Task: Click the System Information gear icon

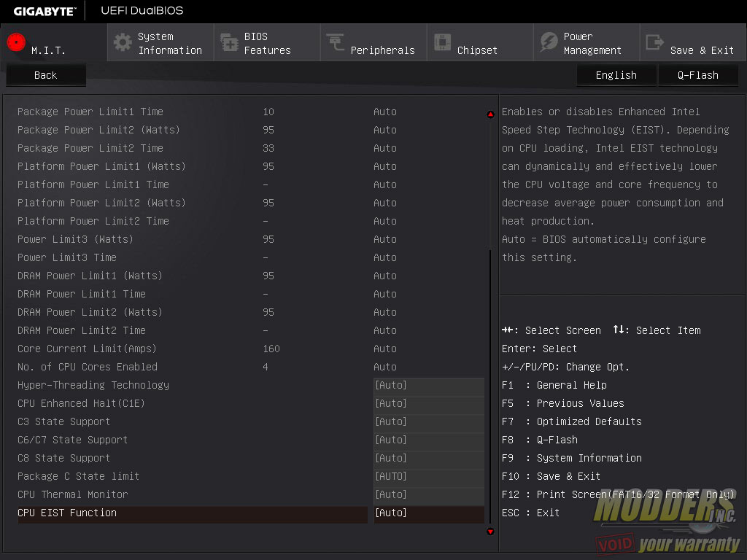Action: point(123,42)
